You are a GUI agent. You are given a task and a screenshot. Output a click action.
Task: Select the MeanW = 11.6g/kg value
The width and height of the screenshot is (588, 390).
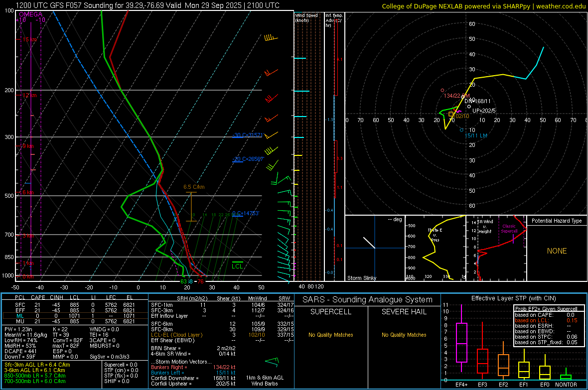[25, 335]
